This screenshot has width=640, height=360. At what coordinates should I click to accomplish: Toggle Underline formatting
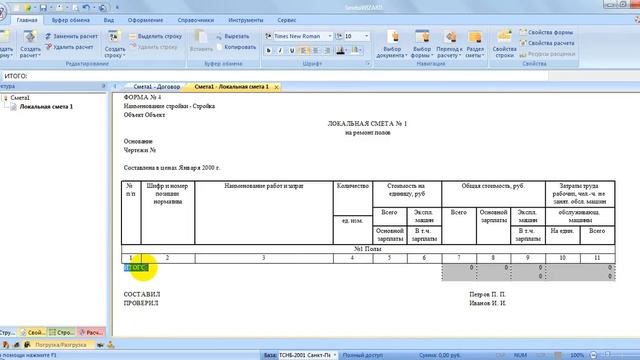291,51
